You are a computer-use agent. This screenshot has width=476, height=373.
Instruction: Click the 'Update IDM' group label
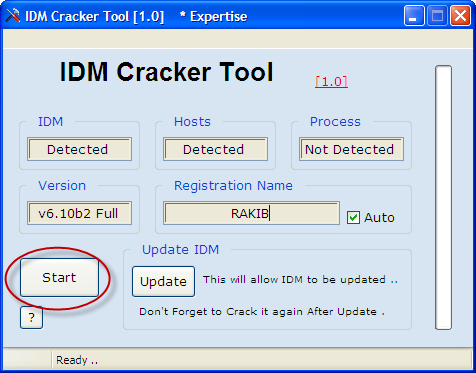coord(180,249)
